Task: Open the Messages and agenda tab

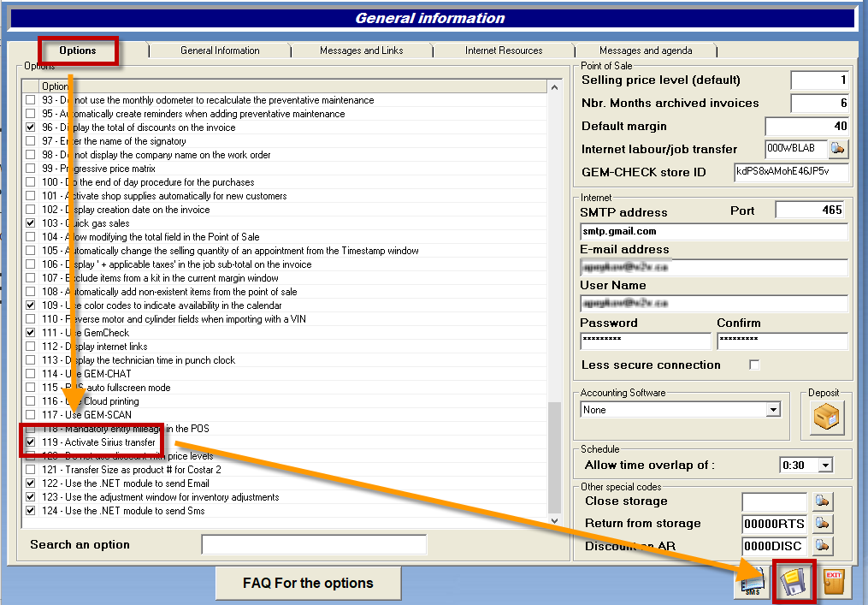Action: (646, 50)
